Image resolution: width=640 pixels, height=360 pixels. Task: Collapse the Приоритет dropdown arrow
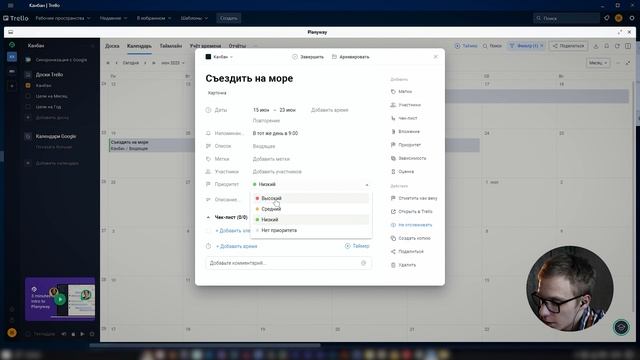[x=367, y=185]
